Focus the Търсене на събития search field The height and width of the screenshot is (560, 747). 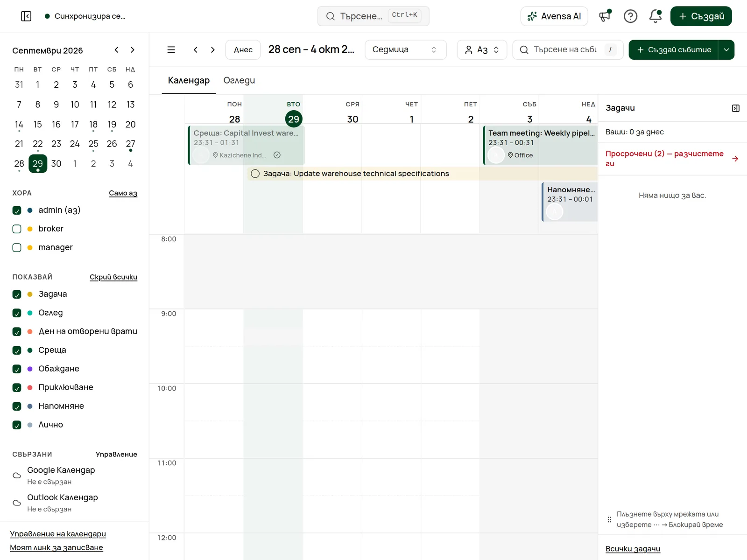pyautogui.click(x=568, y=49)
